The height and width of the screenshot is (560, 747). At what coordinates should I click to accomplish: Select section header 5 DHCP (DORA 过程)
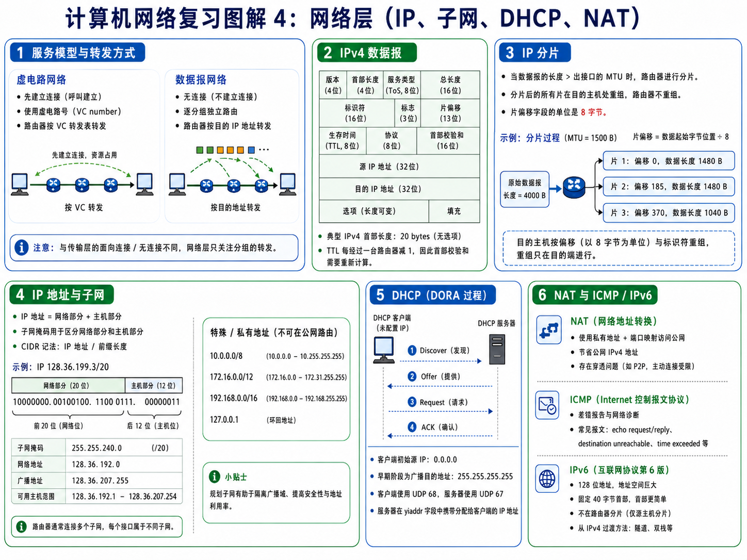click(432, 295)
